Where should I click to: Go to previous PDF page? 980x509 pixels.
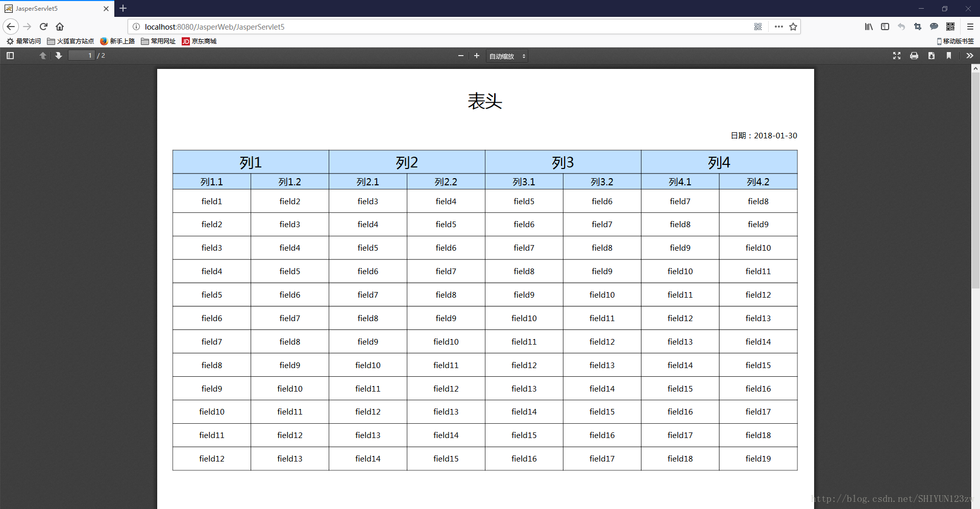pos(43,56)
